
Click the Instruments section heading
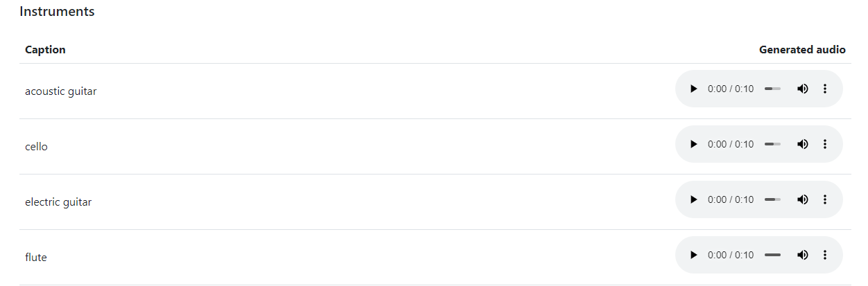[57, 12]
